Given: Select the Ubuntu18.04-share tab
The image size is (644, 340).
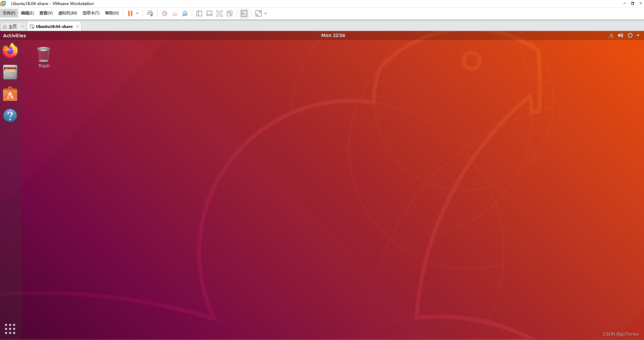Looking at the screenshot, I should [x=54, y=27].
